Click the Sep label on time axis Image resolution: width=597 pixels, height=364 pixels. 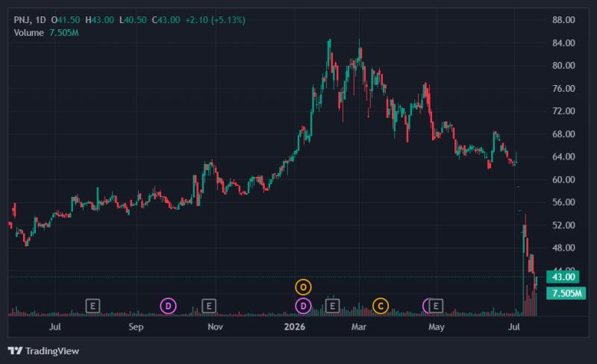[x=136, y=327]
